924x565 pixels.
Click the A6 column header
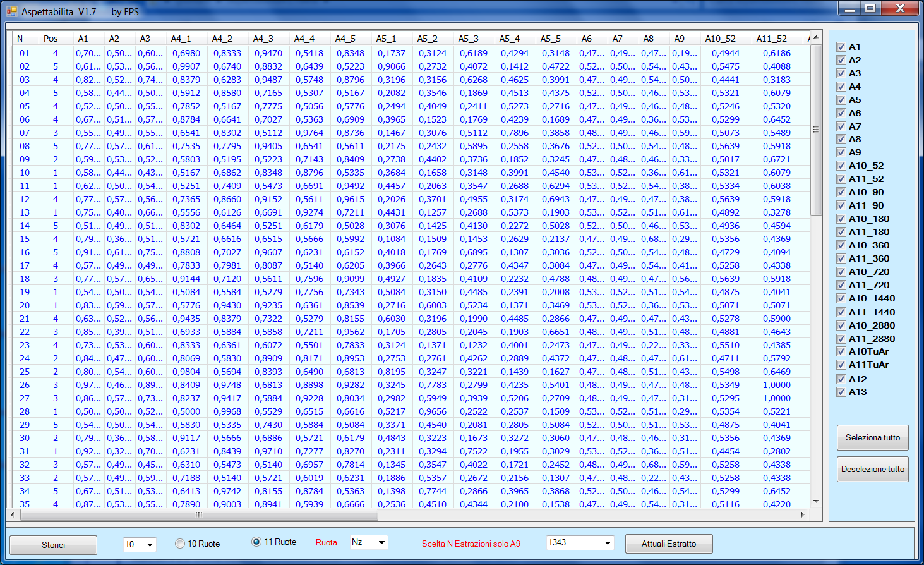coord(592,39)
